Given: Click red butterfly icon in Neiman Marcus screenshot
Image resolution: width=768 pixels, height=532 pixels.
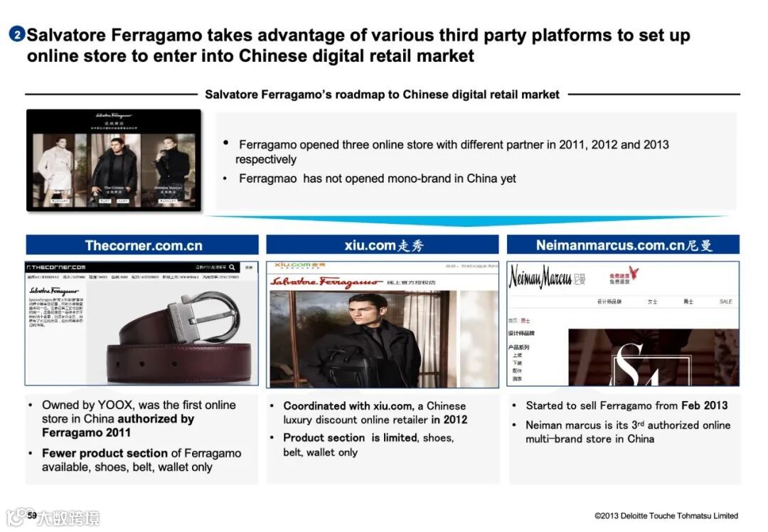Looking at the screenshot, I should (634, 273).
